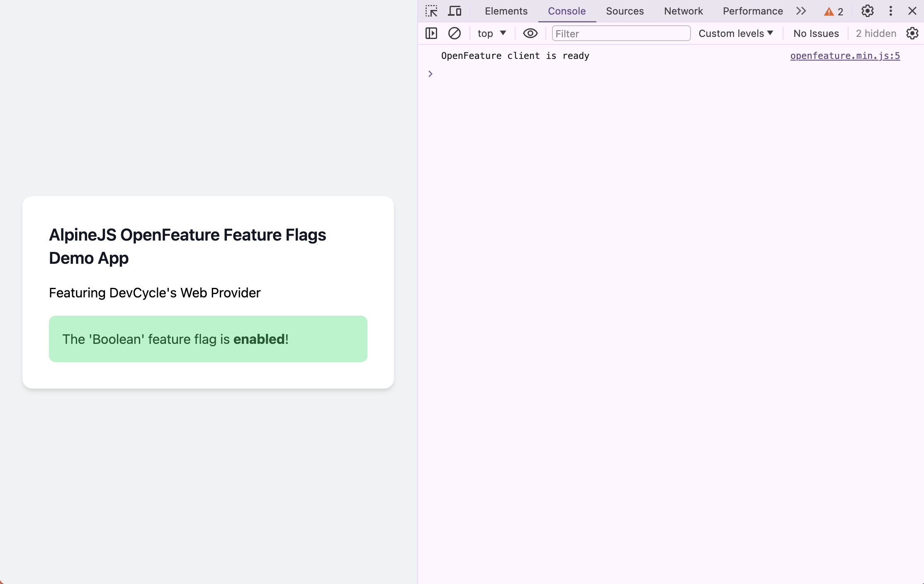This screenshot has width=924, height=584.
Task: Activate the inspect element picker icon
Action: (x=431, y=11)
